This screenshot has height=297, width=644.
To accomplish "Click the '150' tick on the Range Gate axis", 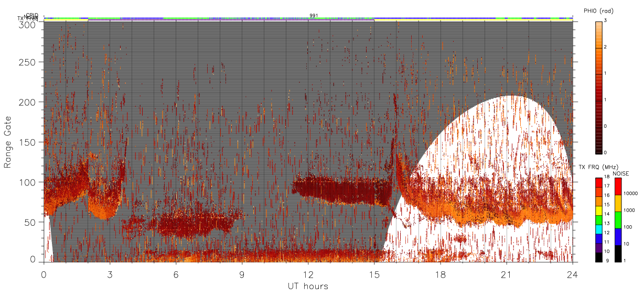I will pyautogui.click(x=28, y=142).
